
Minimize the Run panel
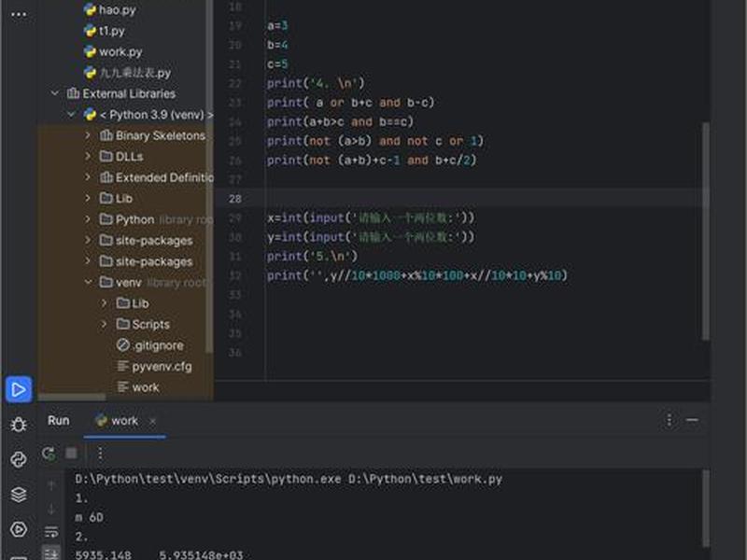tap(692, 420)
